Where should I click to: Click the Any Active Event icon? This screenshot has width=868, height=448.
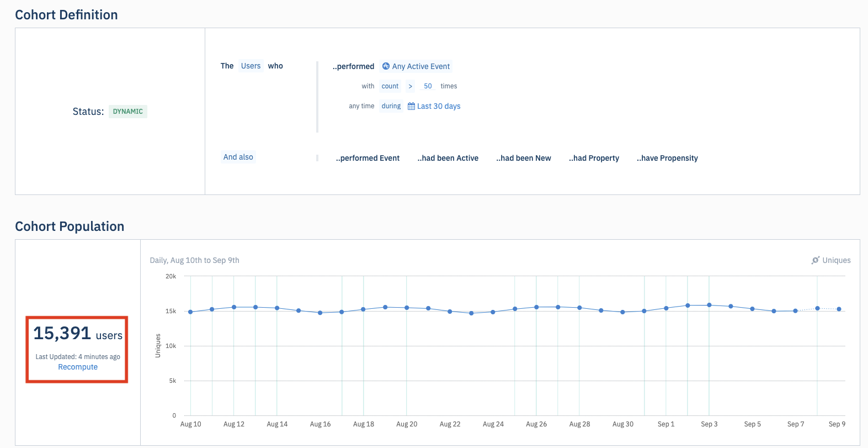tap(386, 66)
